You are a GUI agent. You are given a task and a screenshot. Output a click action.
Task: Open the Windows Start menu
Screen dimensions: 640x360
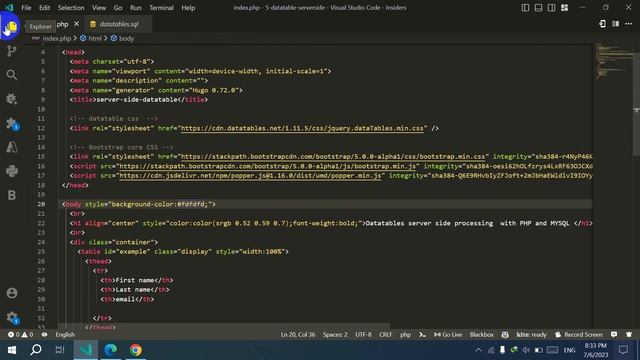[11, 350]
